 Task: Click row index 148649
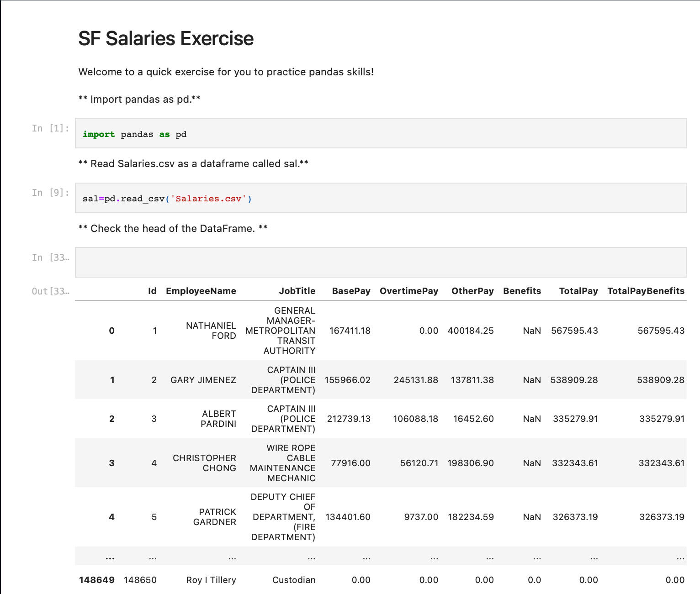click(96, 580)
